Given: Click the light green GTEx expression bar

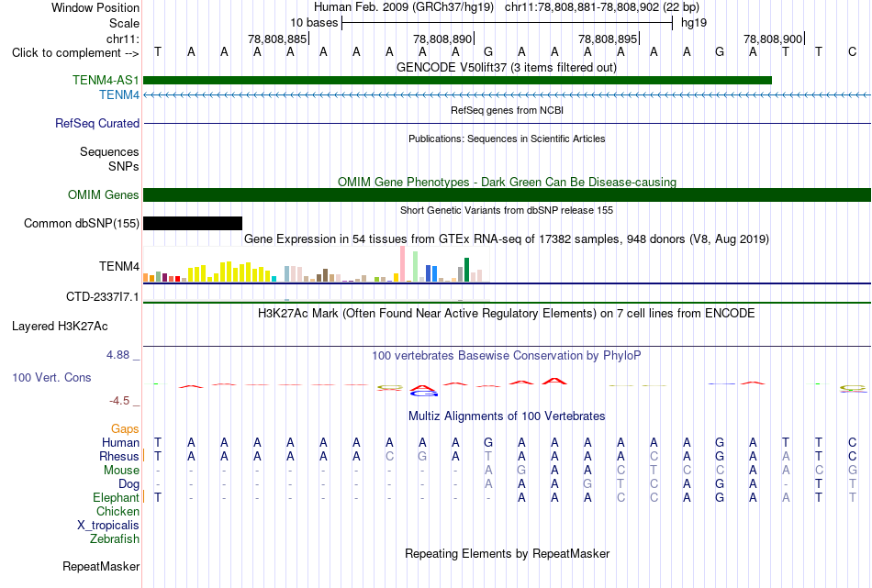Looking at the screenshot, I should 415,267.
